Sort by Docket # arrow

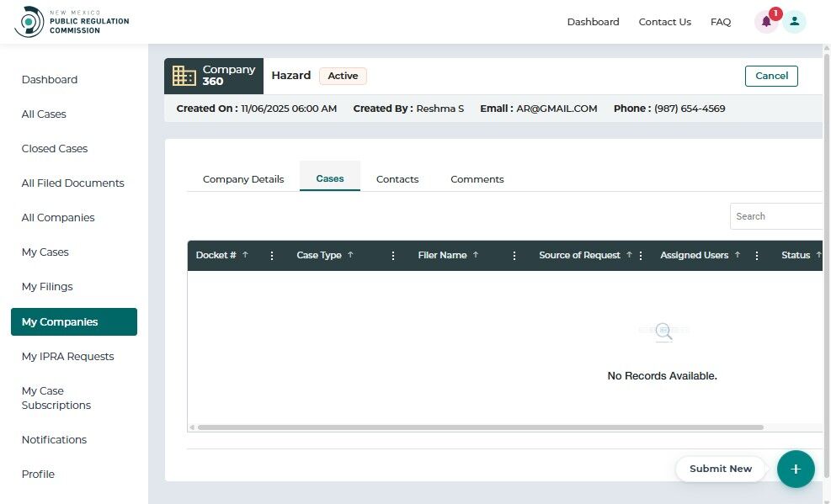(x=245, y=255)
